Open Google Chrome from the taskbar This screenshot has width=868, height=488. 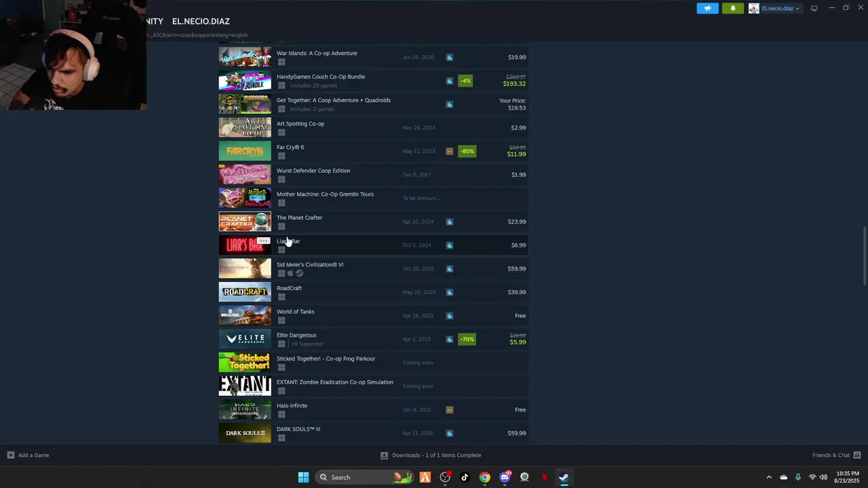pos(484,477)
